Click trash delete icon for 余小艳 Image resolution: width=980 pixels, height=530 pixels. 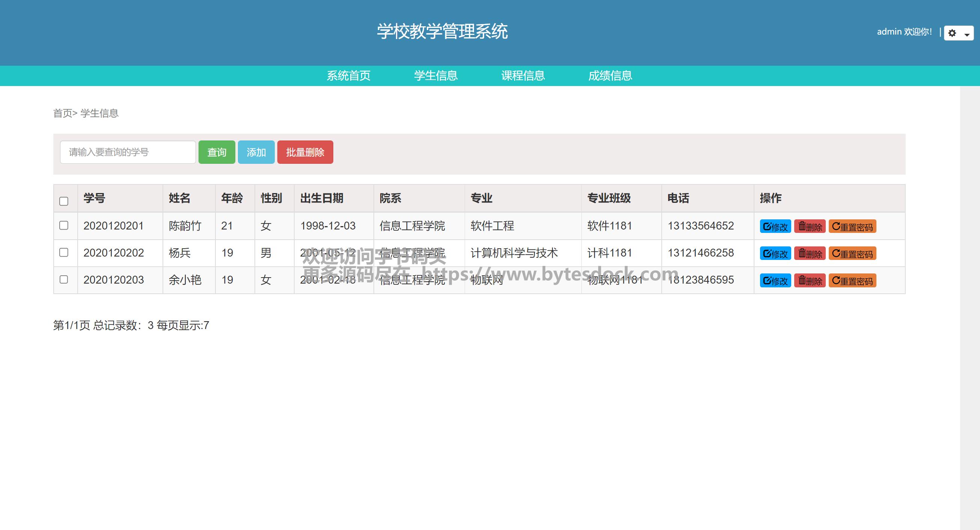pyautogui.click(x=802, y=281)
